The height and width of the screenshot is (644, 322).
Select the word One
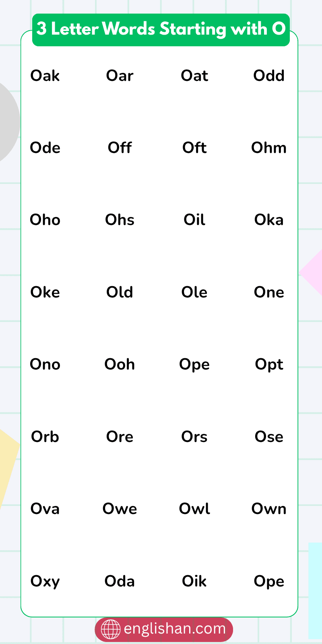point(269,292)
